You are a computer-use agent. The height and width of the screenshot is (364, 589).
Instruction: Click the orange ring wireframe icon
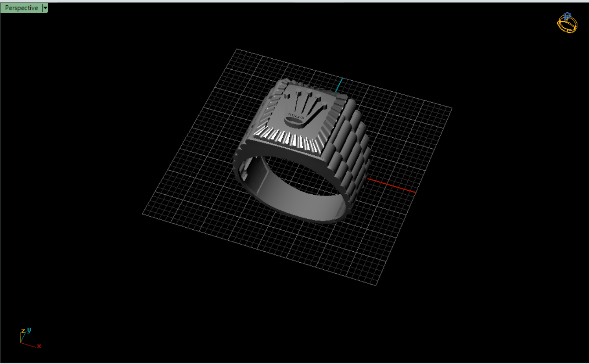(566, 25)
